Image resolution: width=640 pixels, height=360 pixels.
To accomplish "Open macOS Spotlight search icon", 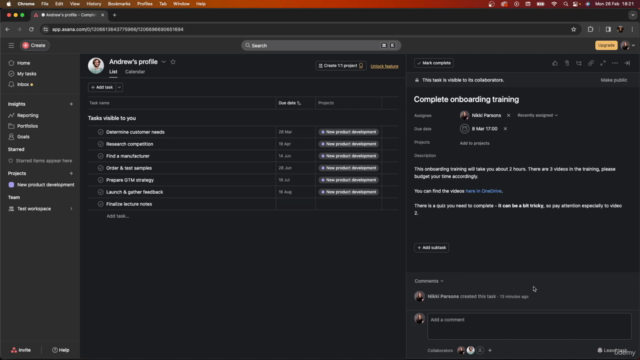I will tap(565, 4).
